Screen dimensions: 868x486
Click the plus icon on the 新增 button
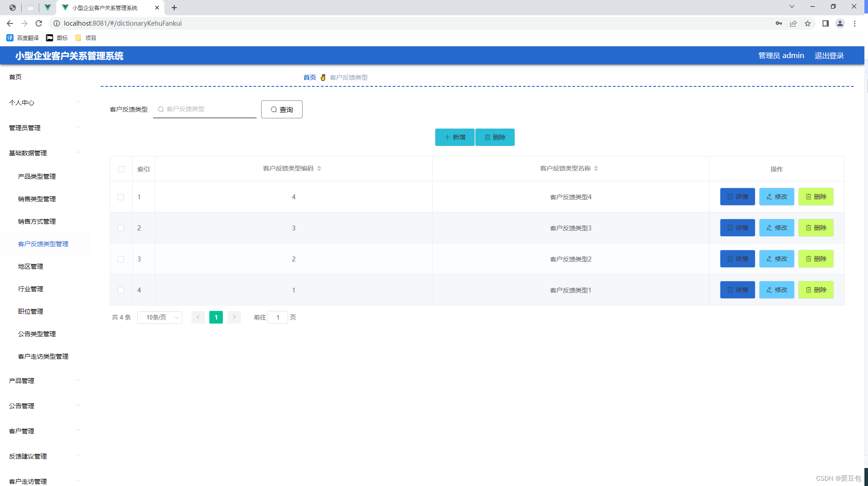tap(447, 137)
